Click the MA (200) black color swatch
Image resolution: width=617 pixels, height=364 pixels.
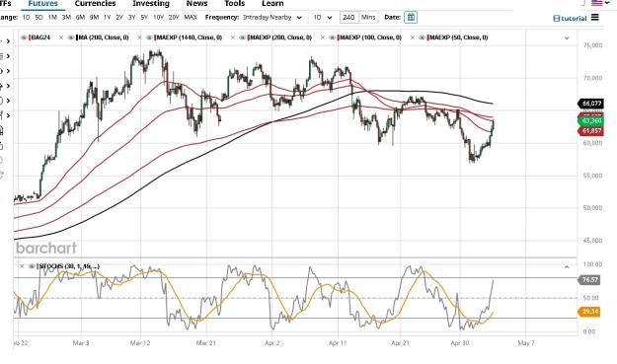tap(77, 37)
